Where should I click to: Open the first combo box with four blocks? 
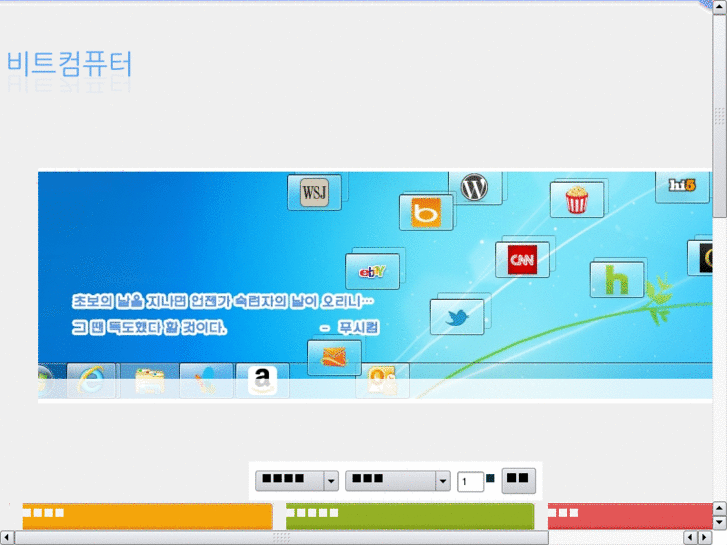(x=297, y=481)
